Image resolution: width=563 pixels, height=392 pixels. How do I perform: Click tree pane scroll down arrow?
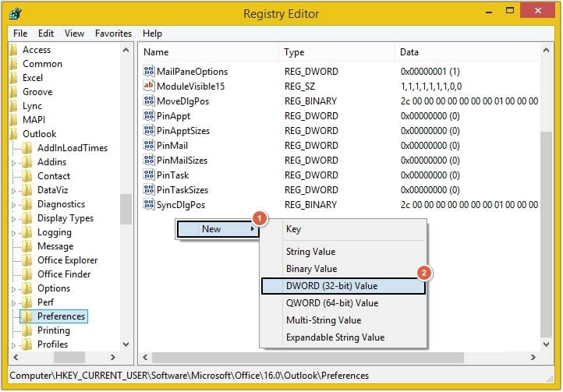tap(126, 344)
